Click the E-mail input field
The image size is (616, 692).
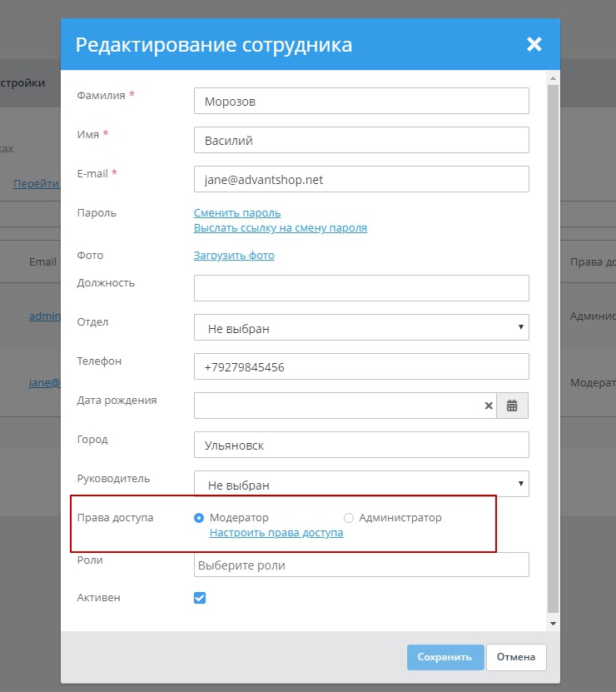pos(361,179)
